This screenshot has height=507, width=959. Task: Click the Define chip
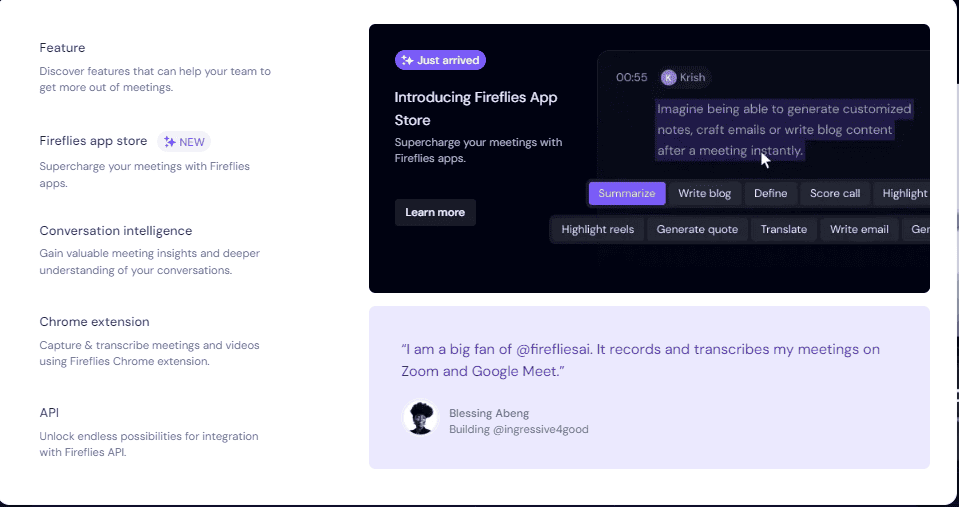[770, 194]
